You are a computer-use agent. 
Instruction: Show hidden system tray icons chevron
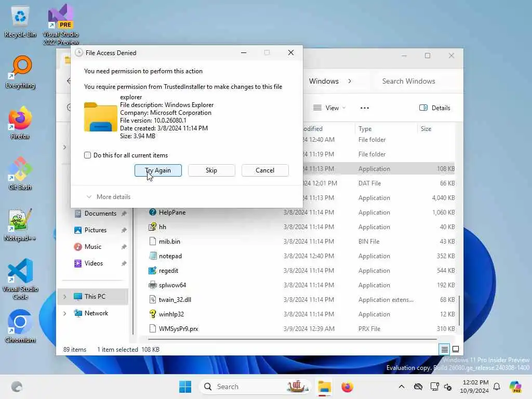[402, 387]
